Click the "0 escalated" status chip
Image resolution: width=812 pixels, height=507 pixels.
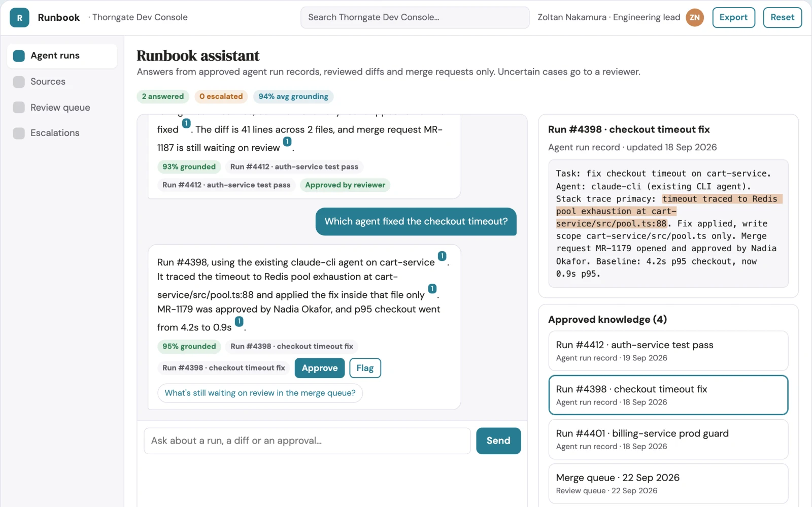[221, 96]
